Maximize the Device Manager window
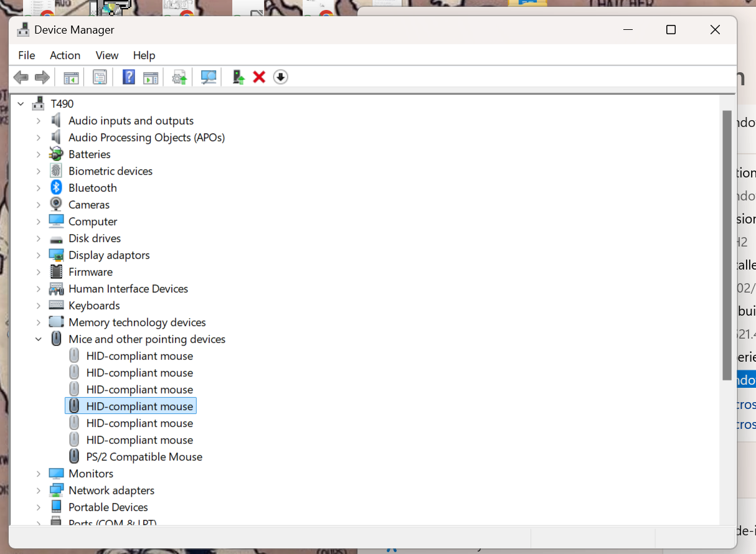This screenshot has height=554, width=756. click(671, 29)
